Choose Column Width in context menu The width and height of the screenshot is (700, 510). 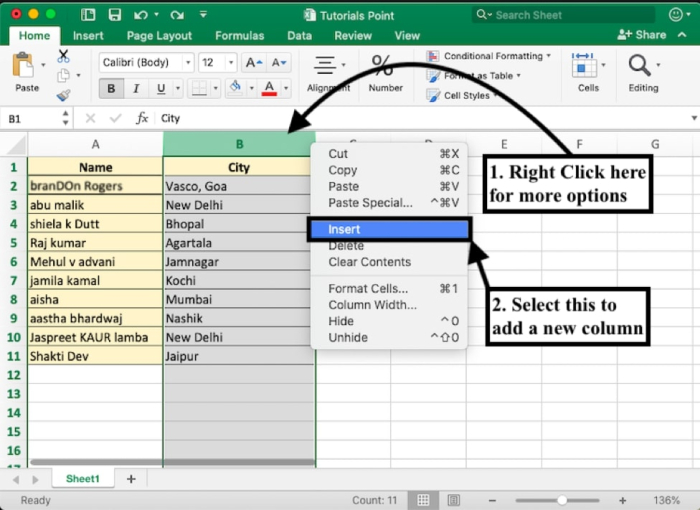[x=389, y=305]
